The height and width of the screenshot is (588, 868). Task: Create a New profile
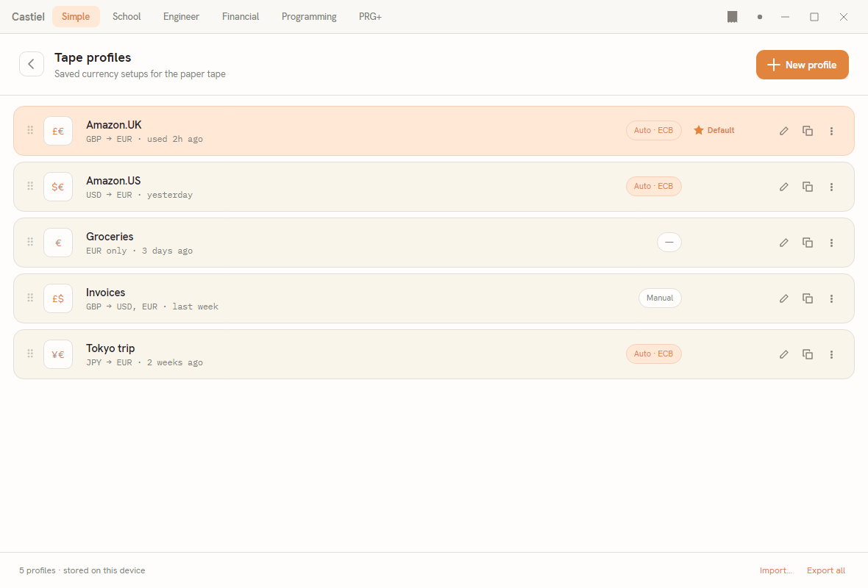click(802, 65)
